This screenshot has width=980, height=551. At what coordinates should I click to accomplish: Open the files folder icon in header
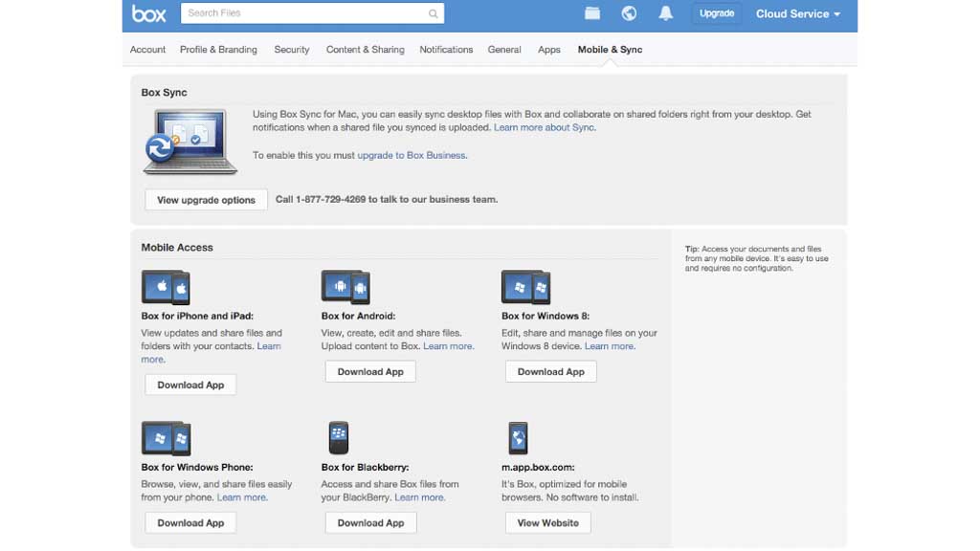592,13
